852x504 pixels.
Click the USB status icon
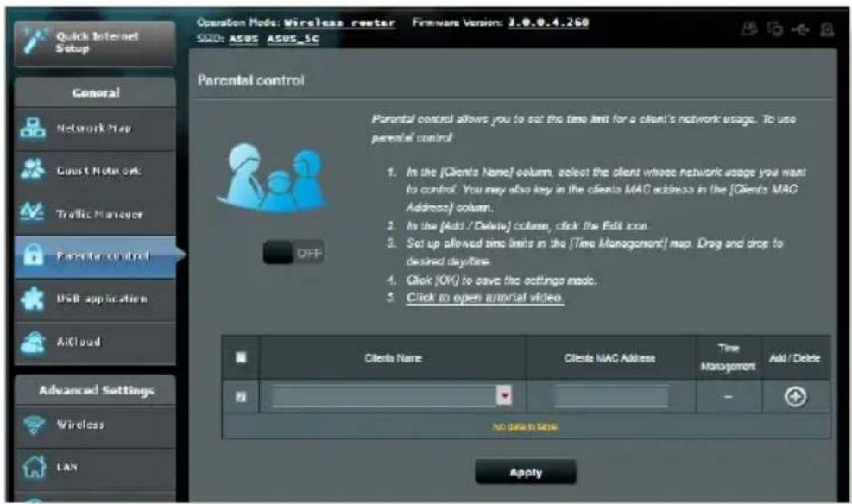coord(800,29)
